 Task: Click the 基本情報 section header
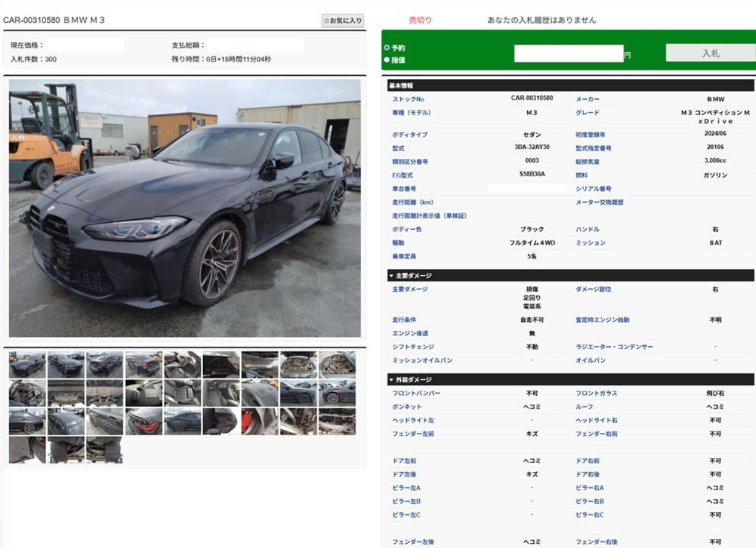point(401,86)
